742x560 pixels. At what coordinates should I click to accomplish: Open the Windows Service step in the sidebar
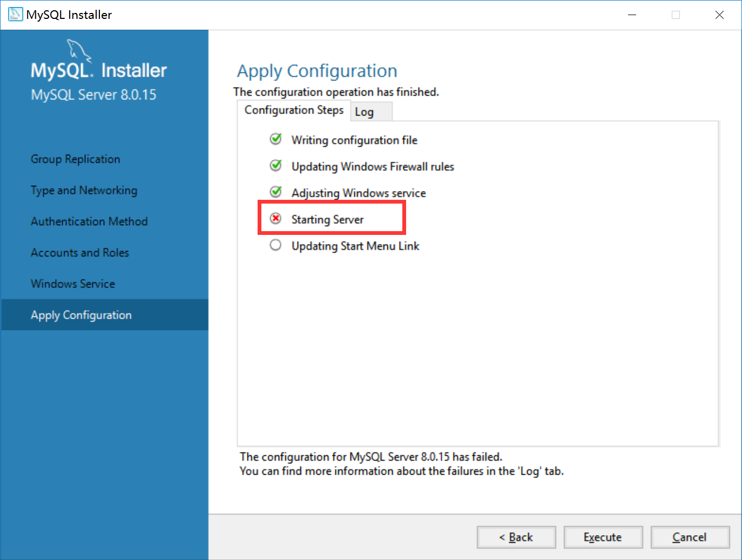coord(72,284)
